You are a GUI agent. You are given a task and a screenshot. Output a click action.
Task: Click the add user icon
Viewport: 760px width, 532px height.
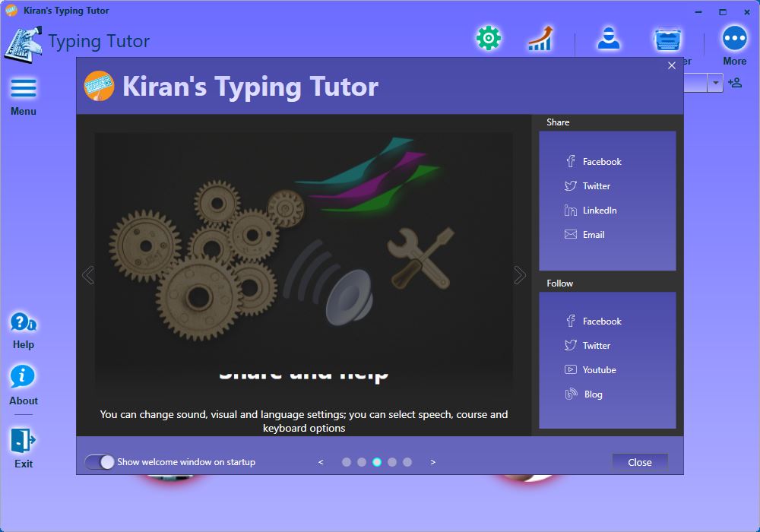click(735, 83)
